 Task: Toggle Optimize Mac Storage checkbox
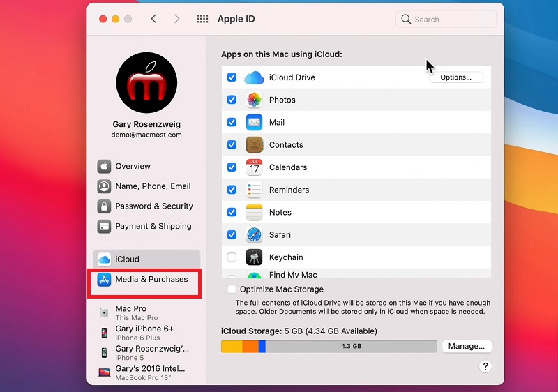[x=232, y=289]
